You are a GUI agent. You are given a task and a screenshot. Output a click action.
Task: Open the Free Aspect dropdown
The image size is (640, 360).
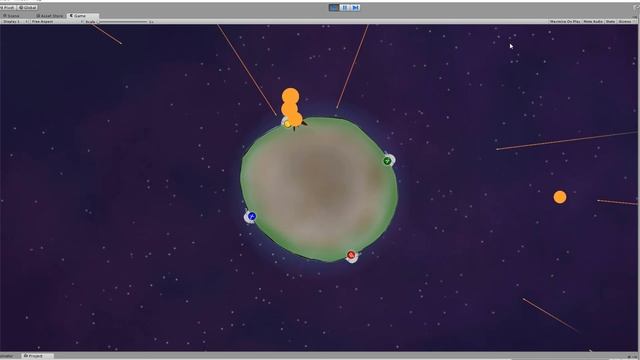[56, 21]
